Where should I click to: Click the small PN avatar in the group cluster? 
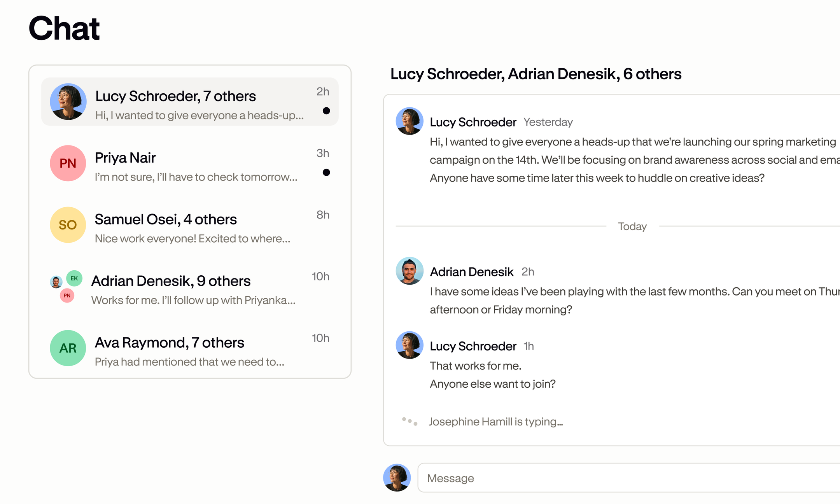coord(67,296)
